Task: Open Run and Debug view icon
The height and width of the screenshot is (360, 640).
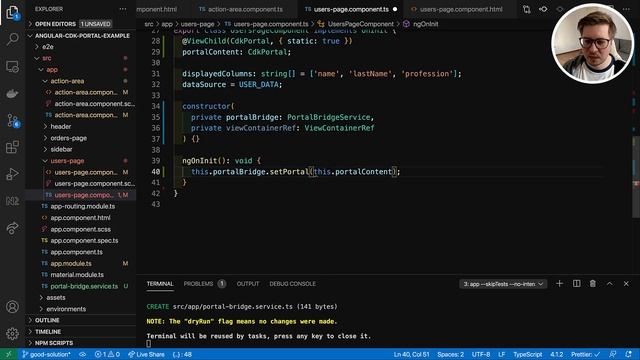Action: (x=12, y=174)
